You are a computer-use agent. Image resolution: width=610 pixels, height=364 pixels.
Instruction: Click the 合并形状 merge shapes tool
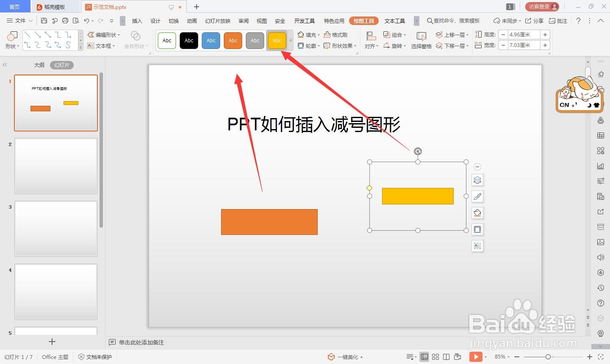(136, 46)
